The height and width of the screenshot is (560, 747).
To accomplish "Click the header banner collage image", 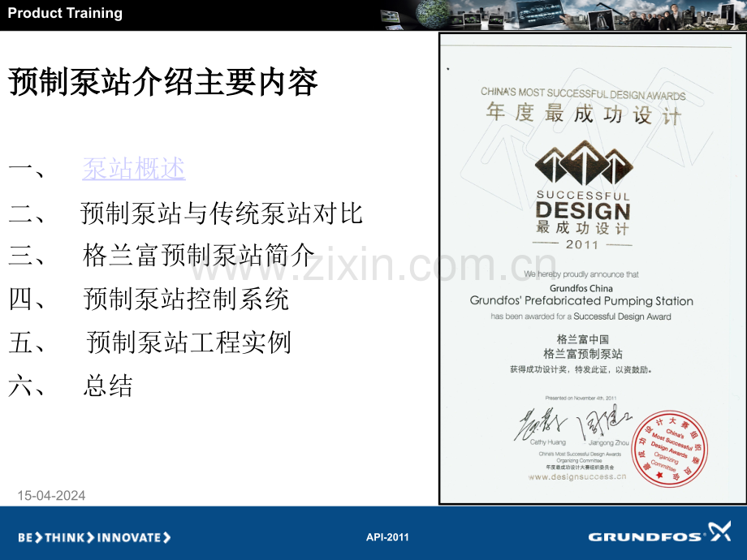I will (x=563, y=15).
